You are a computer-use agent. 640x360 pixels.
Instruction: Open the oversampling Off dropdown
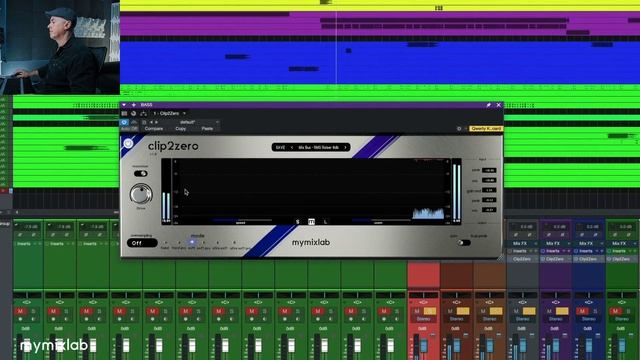click(x=142, y=243)
